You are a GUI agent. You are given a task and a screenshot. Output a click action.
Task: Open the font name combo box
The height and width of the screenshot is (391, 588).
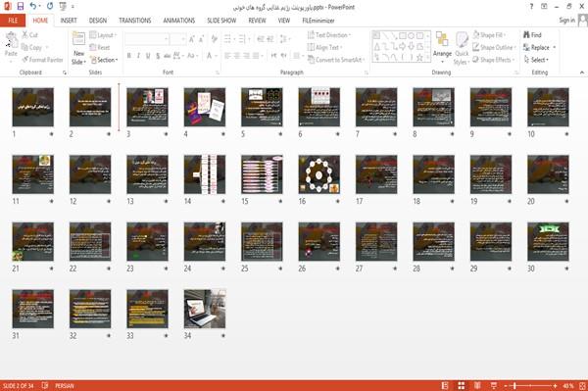click(147, 39)
